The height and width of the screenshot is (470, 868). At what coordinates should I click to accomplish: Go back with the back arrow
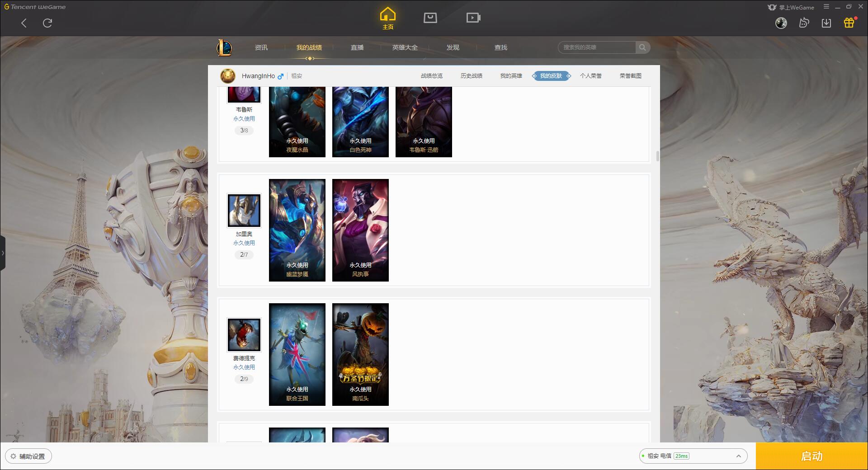(24, 23)
